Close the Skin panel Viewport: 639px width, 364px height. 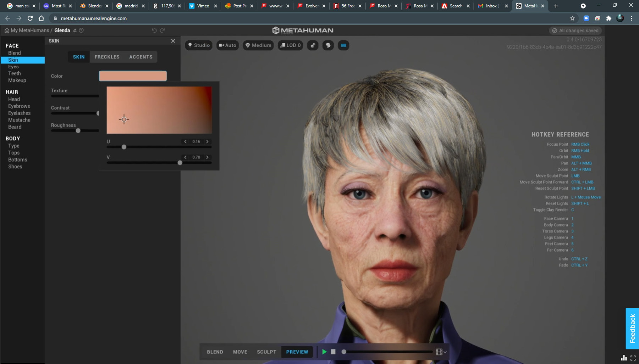pos(173,41)
